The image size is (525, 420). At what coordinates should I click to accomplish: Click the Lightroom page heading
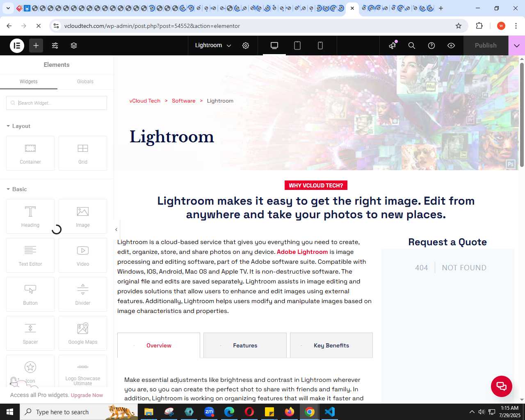[x=172, y=137]
